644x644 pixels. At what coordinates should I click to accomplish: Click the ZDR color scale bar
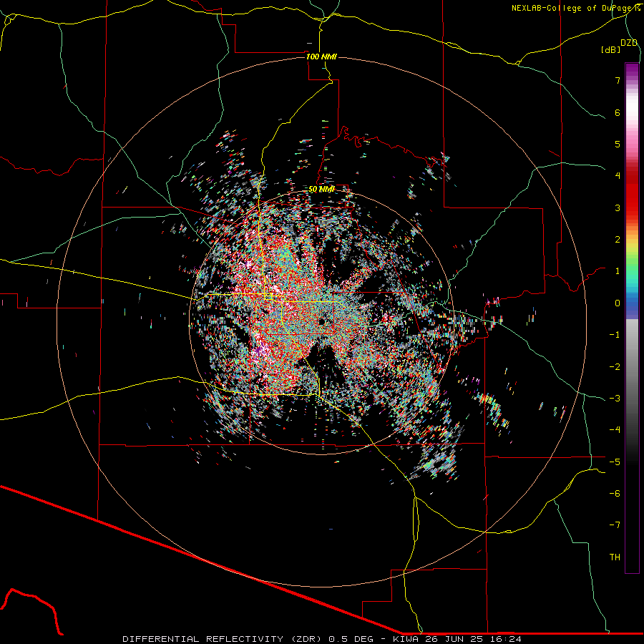click(x=632, y=318)
